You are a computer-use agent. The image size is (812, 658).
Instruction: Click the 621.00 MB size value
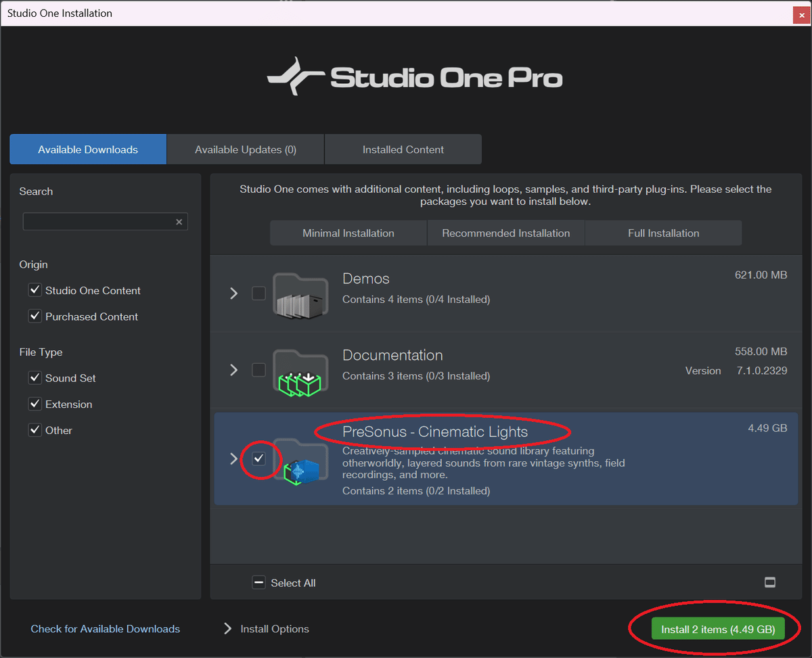click(761, 275)
